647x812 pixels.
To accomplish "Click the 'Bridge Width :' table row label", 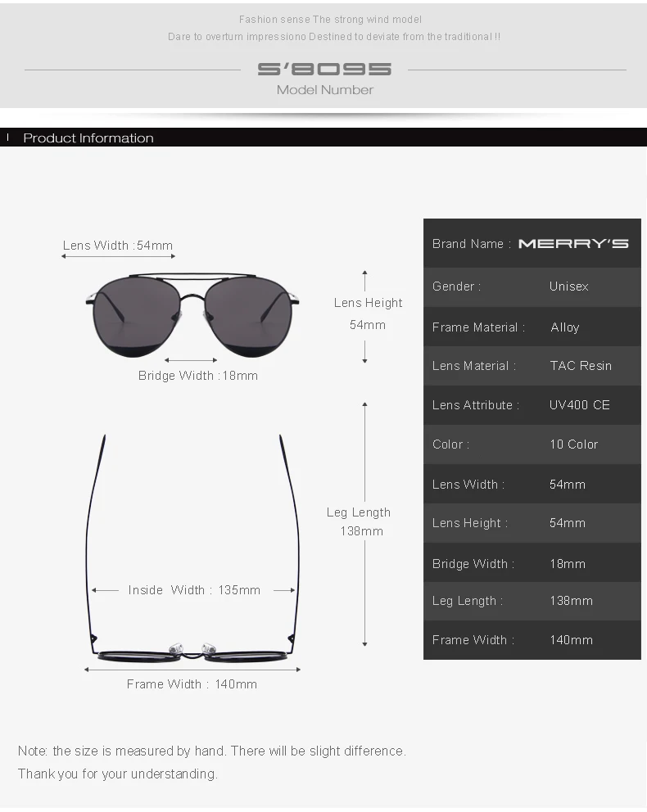I will [x=473, y=564].
